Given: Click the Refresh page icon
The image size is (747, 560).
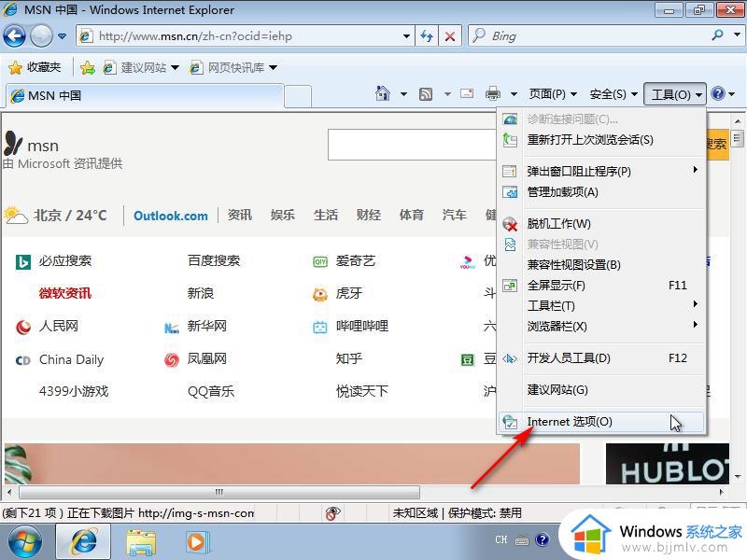Looking at the screenshot, I should [x=427, y=36].
